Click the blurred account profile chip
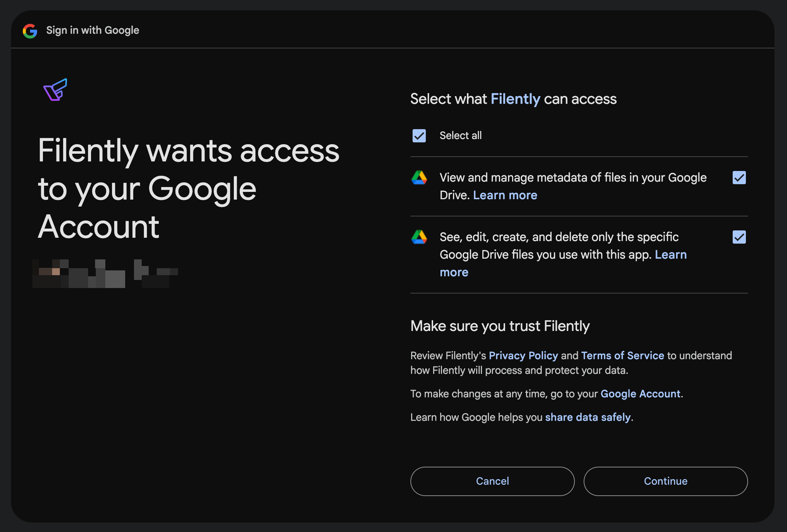Viewport: 787px width, 532px height. [x=105, y=274]
